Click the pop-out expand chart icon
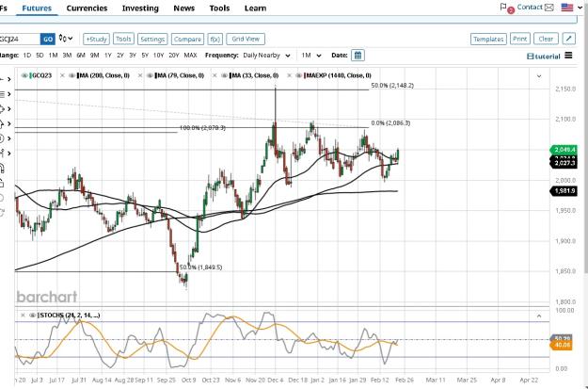Screen dimensions: 588x389 569,39
